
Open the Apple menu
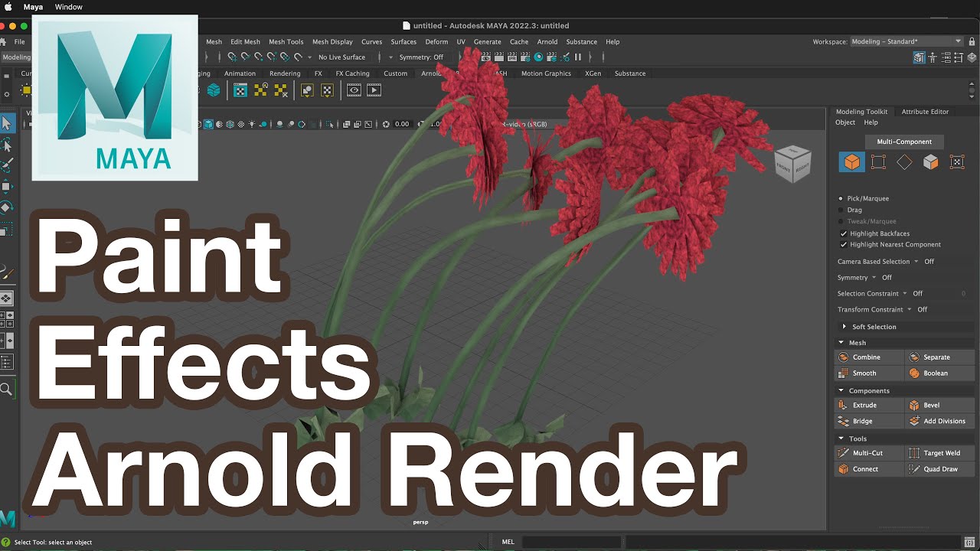click(8, 7)
